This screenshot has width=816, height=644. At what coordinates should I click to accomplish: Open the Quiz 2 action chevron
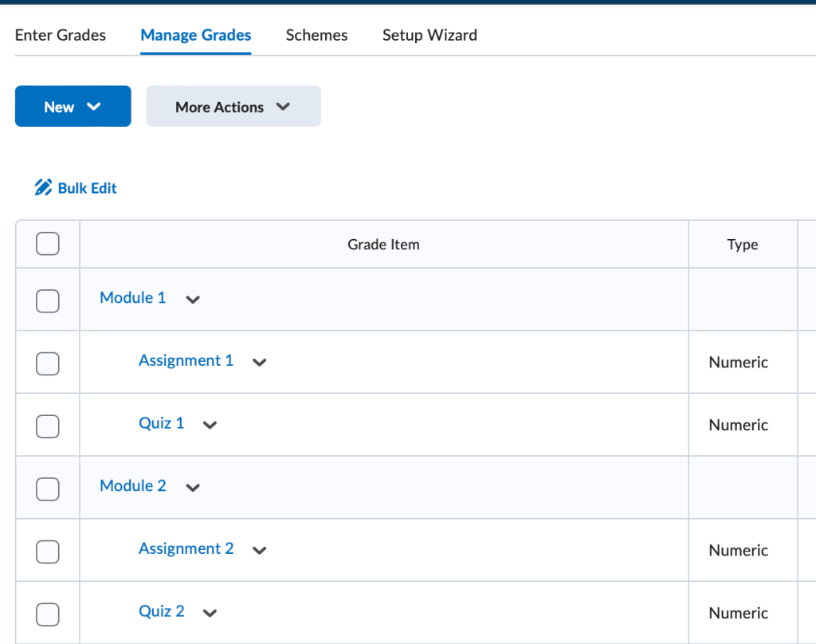pos(210,612)
